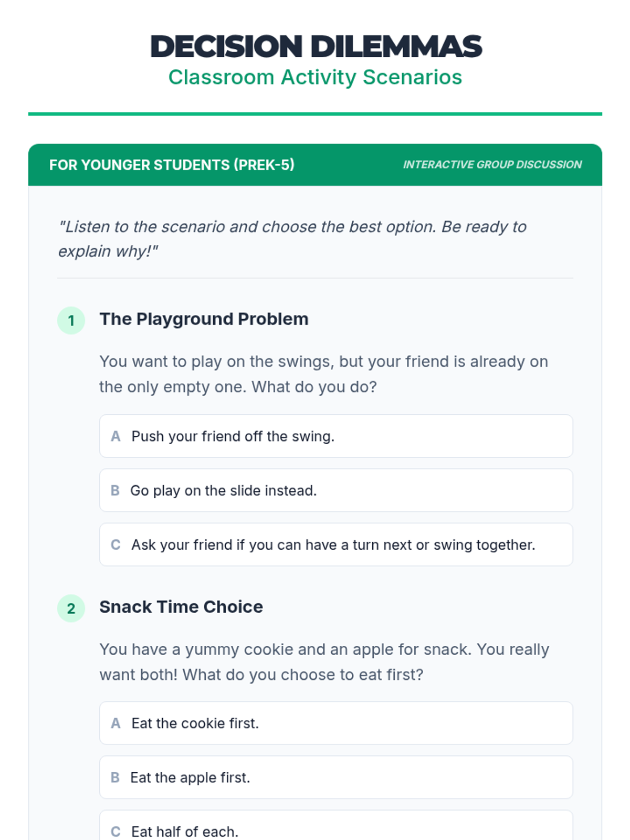Open the 'Snack Time Choice' heading
The image size is (630, 840).
coord(181,607)
